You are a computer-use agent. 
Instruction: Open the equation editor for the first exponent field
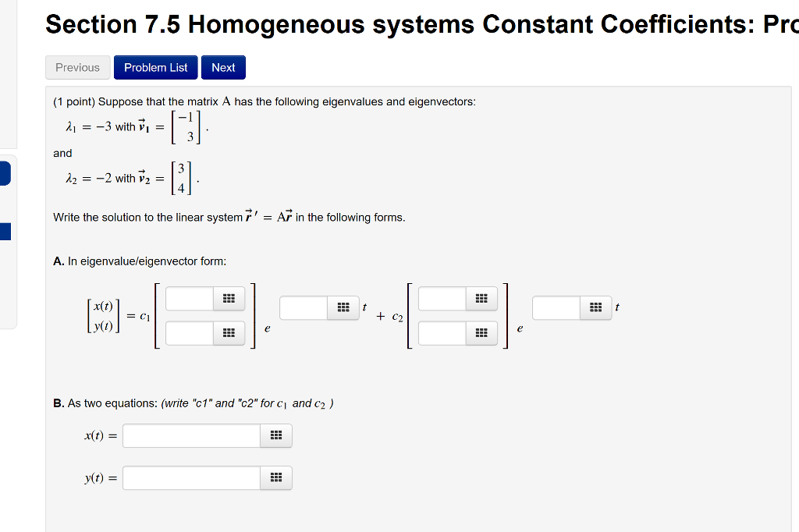(343, 307)
